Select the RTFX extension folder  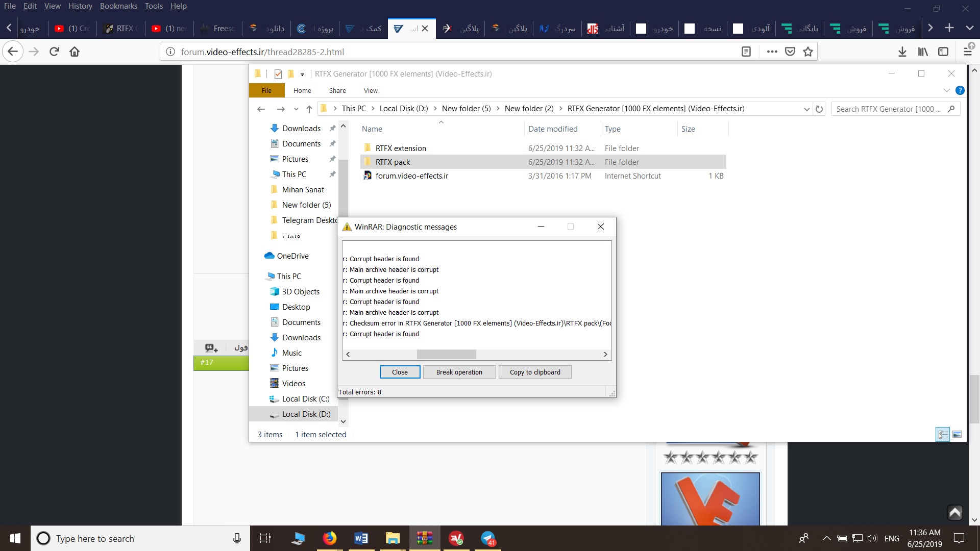[x=400, y=147]
